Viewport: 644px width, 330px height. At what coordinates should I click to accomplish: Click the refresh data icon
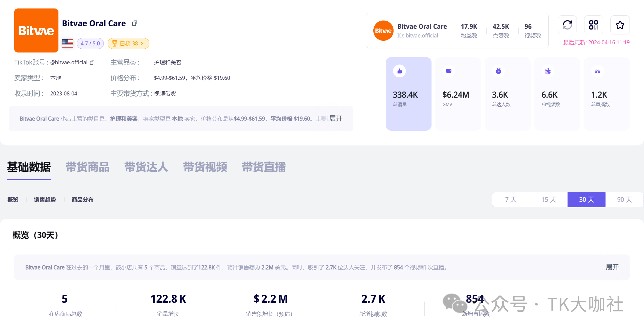click(567, 25)
